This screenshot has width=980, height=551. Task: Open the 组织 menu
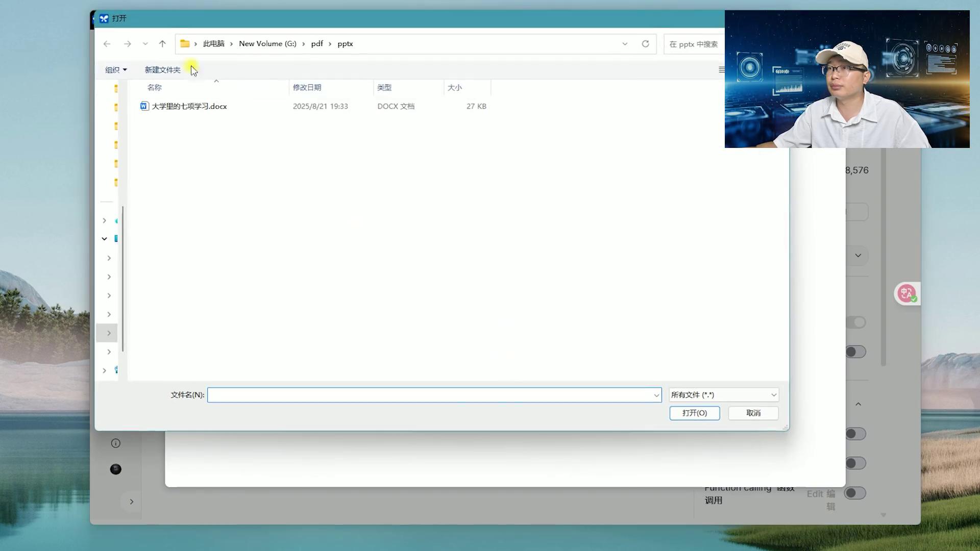pyautogui.click(x=115, y=70)
